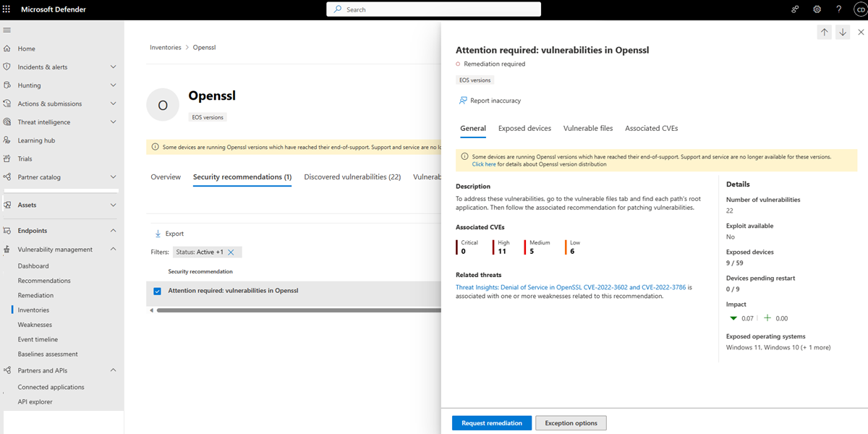Click the Request remediation button
The width and height of the screenshot is (868, 434).
coord(492,423)
